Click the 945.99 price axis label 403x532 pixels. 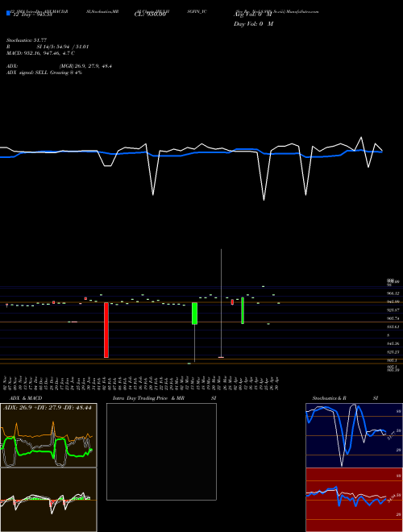393,301
